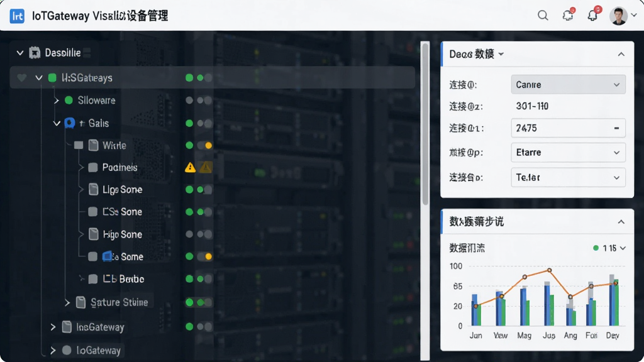Click the IoTGateway app title
644x362 pixels.
point(100,16)
